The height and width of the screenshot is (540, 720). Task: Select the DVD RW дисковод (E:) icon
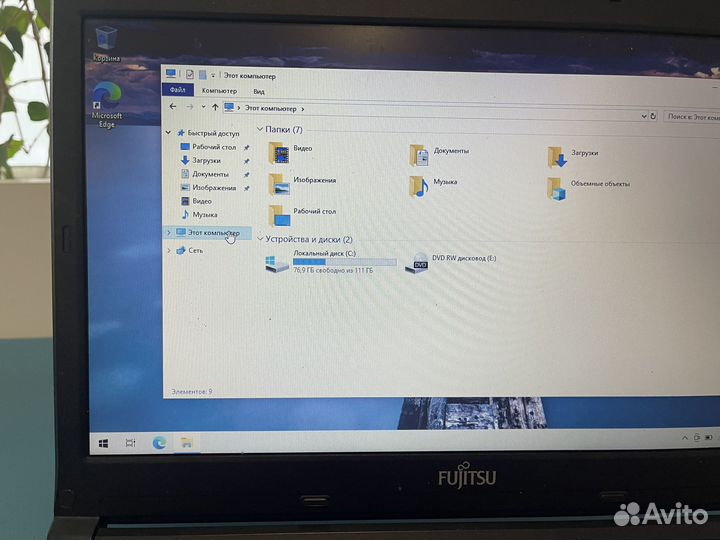(x=417, y=264)
